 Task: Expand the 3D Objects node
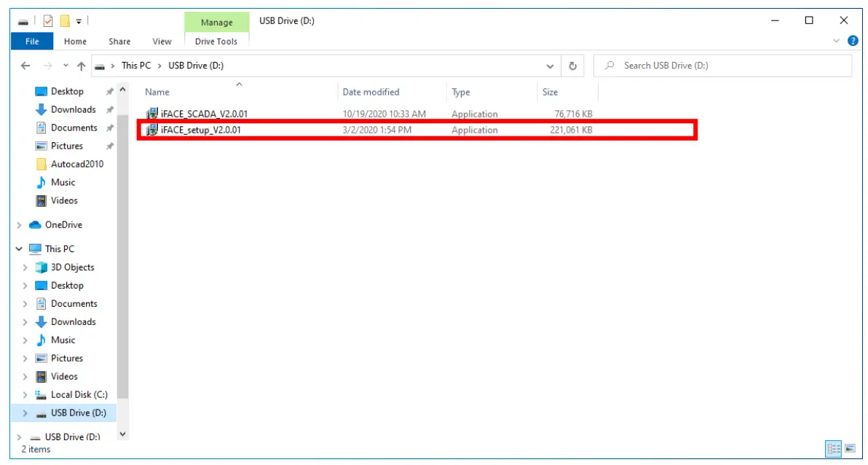pyautogui.click(x=25, y=267)
